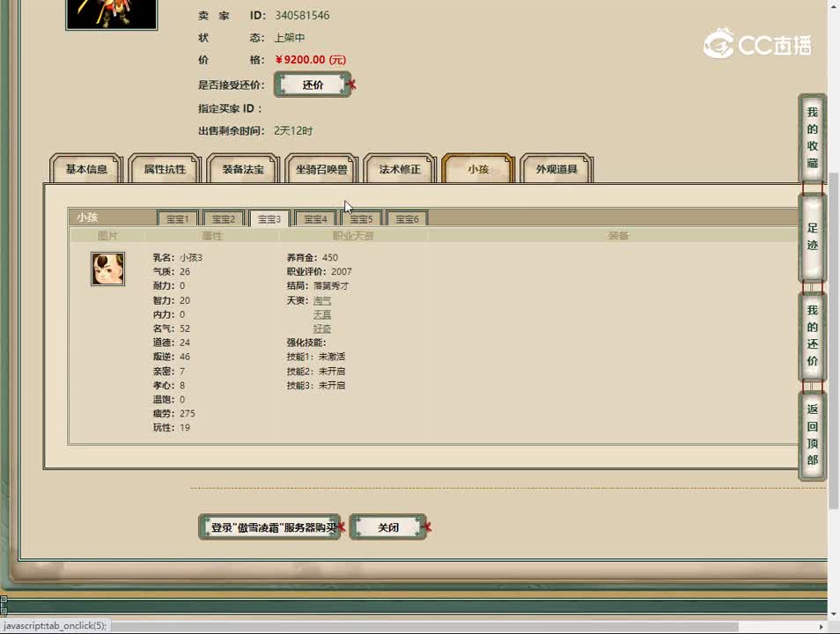Screen dimensions: 840x634
Task: Click the child portrait thumbnail
Action: [x=107, y=269]
